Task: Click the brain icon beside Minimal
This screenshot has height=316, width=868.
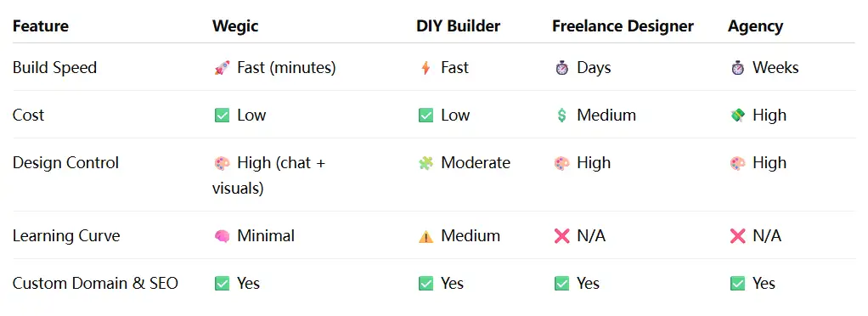Action: [x=222, y=236]
